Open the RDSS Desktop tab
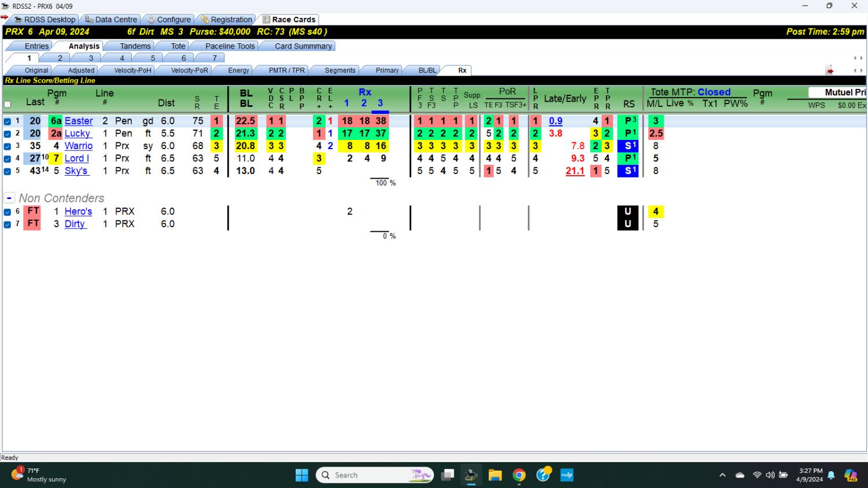868x488 pixels. point(45,20)
